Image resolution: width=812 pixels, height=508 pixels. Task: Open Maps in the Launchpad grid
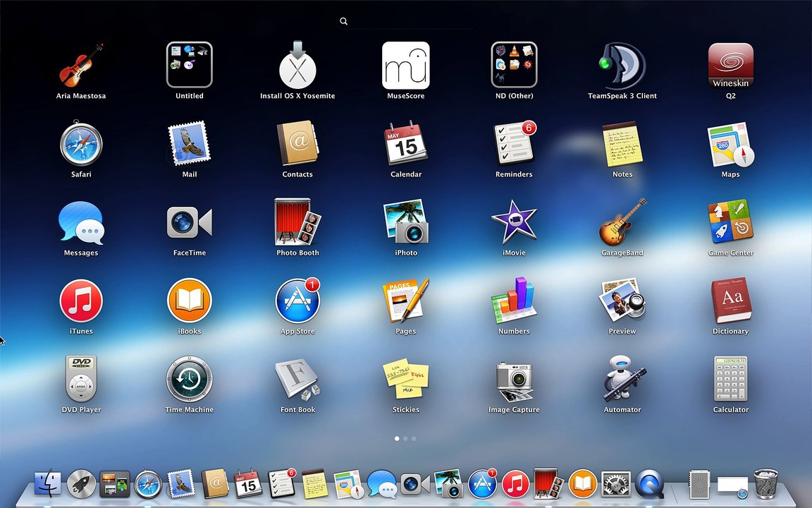(731, 145)
